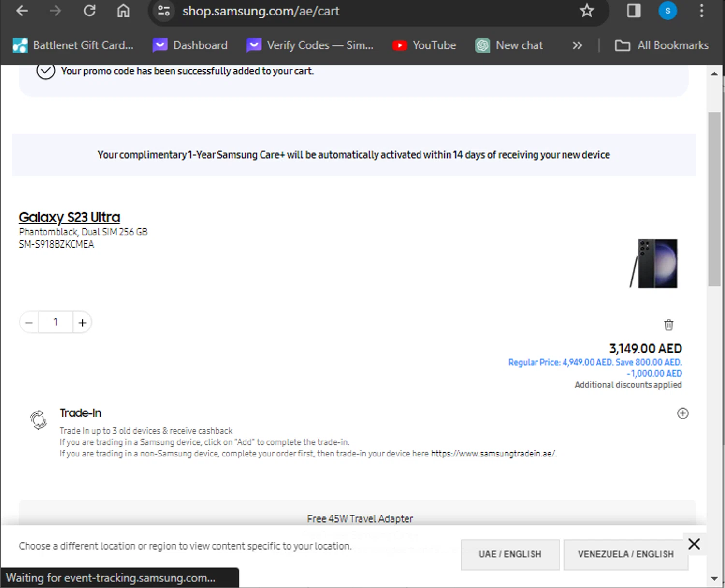Expand Trade-In with the plus circle icon
This screenshot has height=588, width=725.
[682, 413]
